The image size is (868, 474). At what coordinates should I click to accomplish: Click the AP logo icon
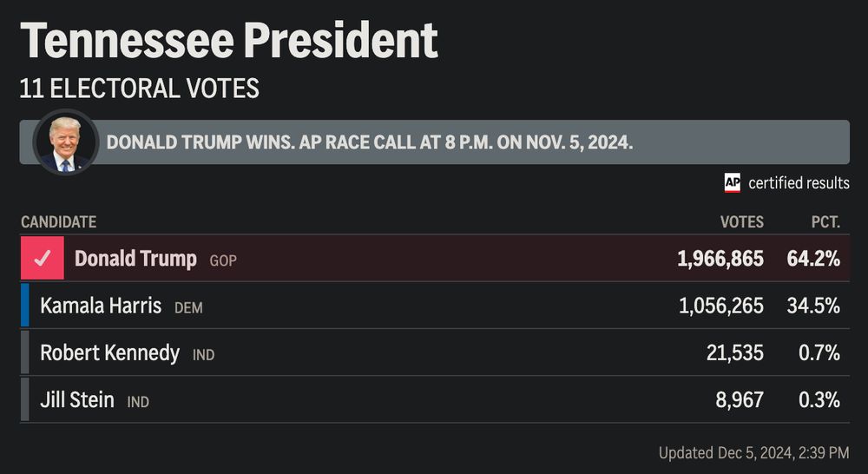pos(732,182)
